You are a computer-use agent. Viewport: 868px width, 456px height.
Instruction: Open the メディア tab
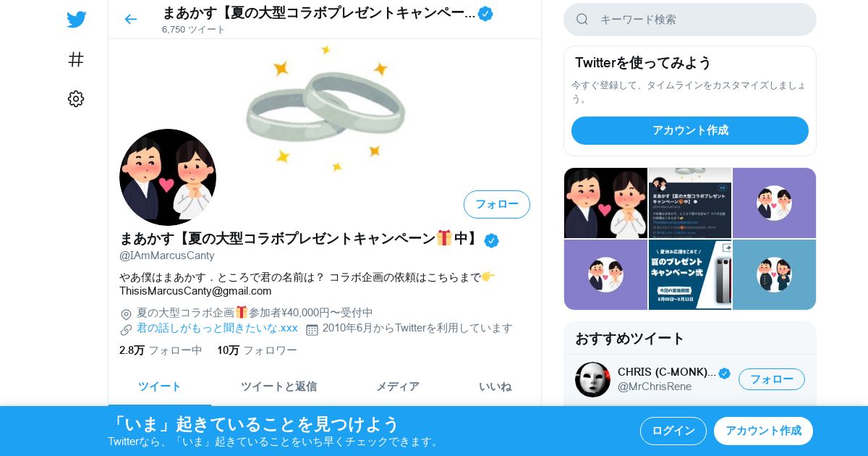(397, 387)
